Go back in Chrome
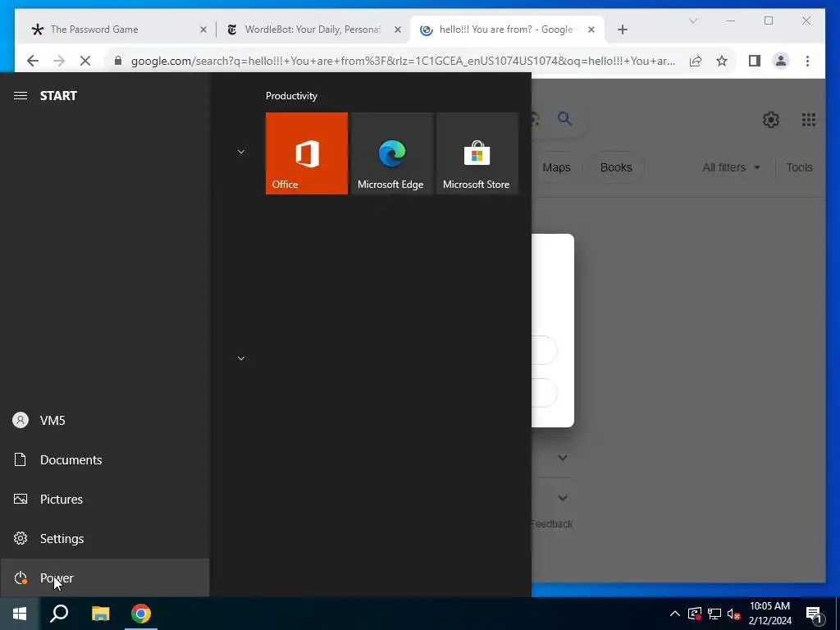 [33, 61]
